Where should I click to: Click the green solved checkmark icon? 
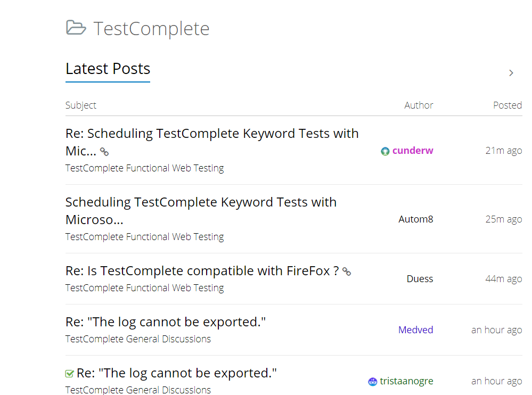69,374
